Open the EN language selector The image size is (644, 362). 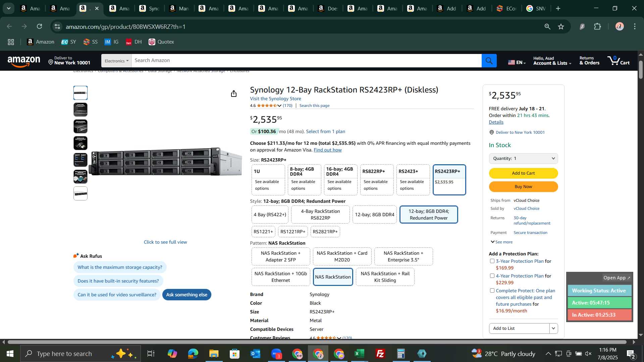click(517, 62)
